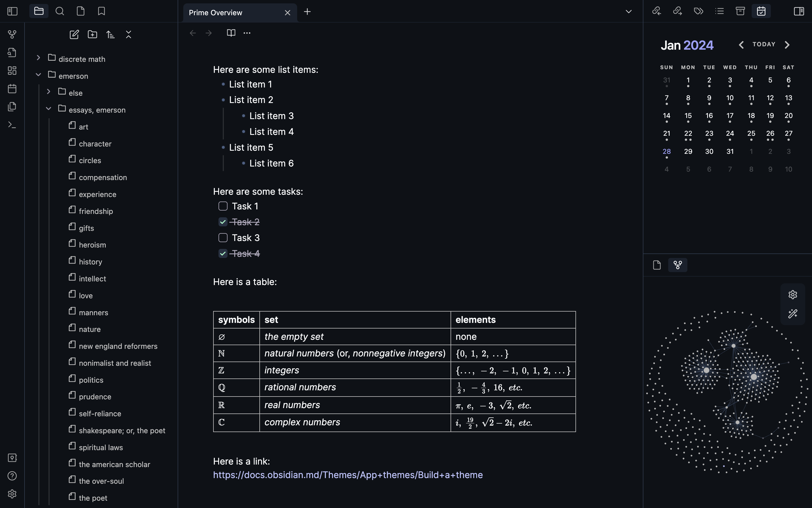Open the compensation note
This screenshot has height=508, width=812.
(103, 178)
